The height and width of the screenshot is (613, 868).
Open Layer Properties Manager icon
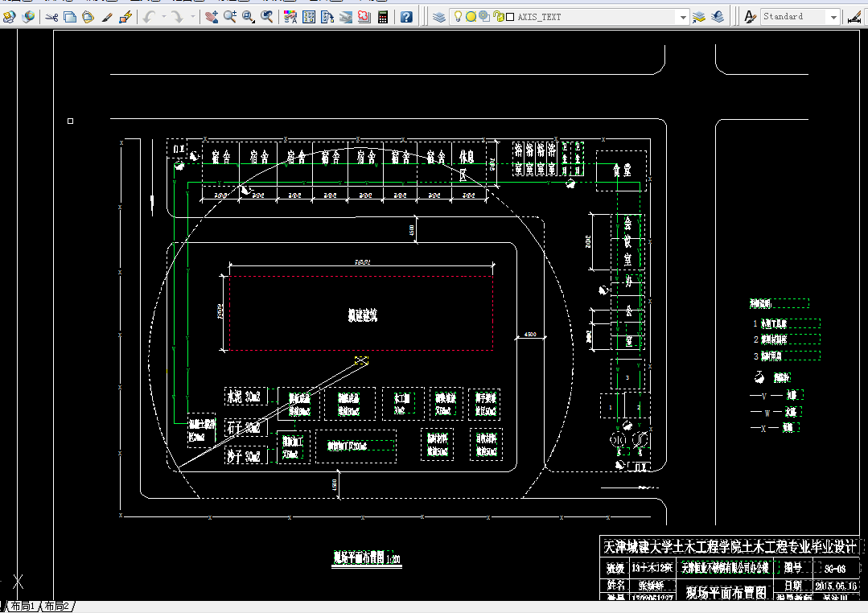point(439,17)
